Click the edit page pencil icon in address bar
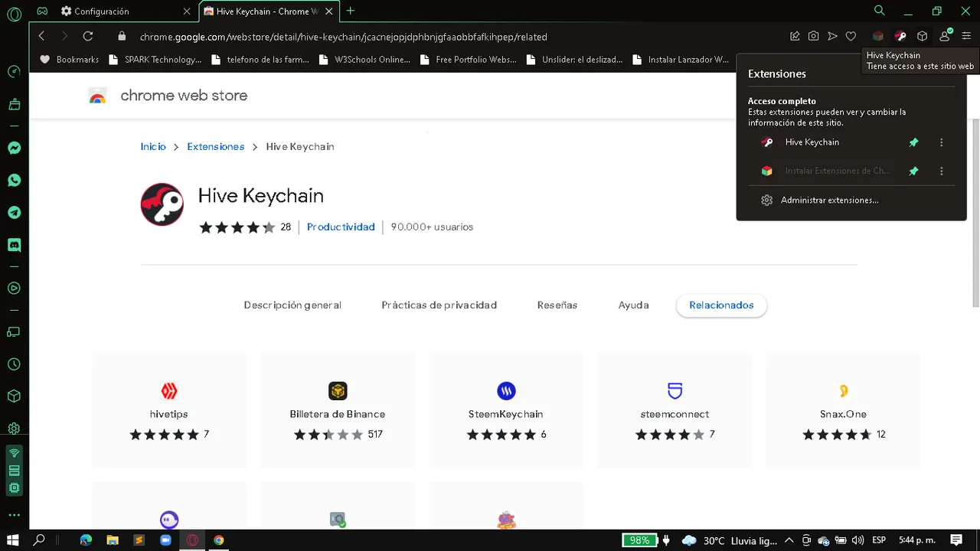The width and height of the screenshot is (980, 551). (x=795, y=36)
